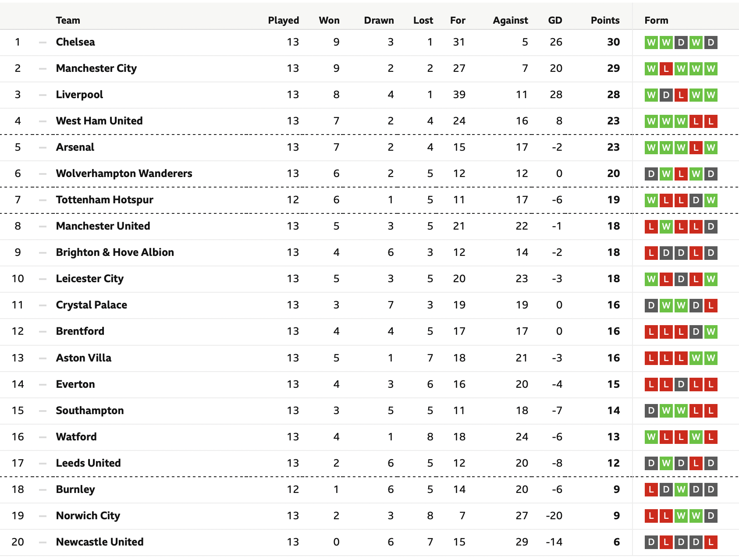Viewport: 739px width, 560px height.
Task: Click Burnley's green W form badge
Action: (x=681, y=490)
